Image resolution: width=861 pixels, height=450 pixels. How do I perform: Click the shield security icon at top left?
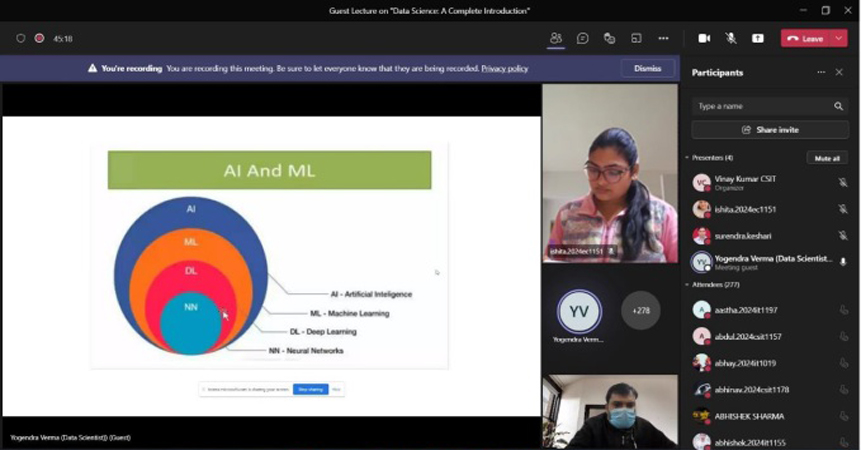tap(20, 38)
